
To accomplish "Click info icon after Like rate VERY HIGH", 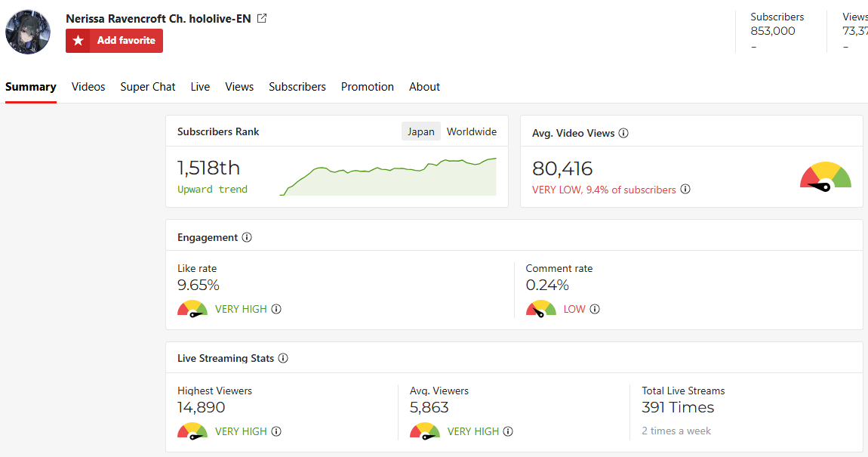I will click(276, 309).
